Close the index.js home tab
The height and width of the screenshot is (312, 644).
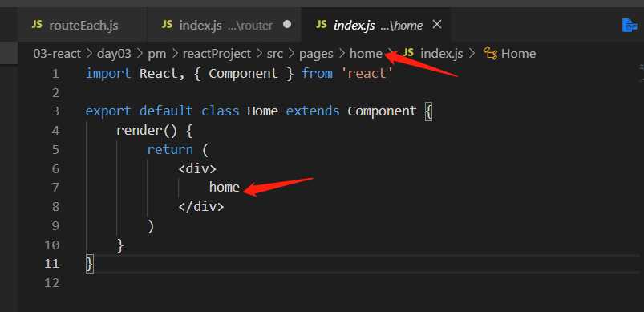tap(437, 25)
